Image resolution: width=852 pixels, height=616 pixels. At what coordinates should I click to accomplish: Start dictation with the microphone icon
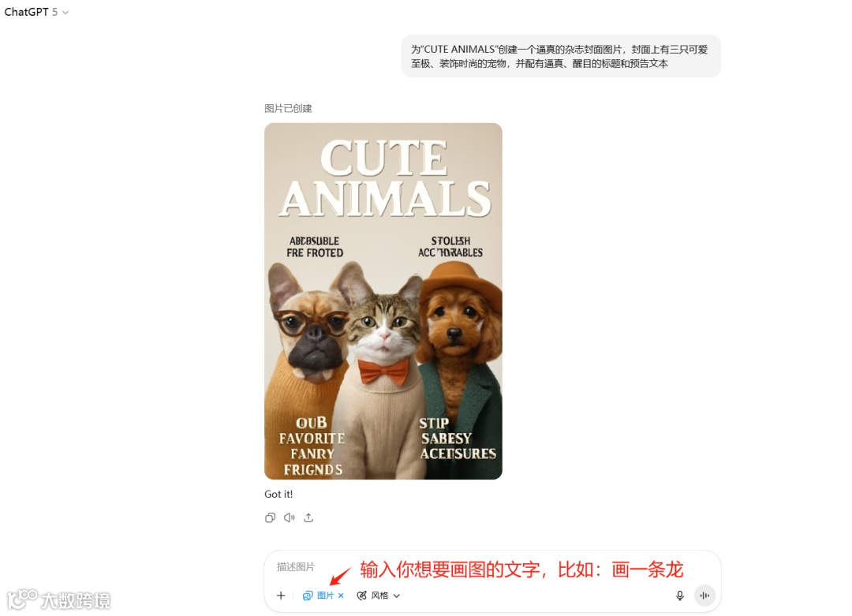(x=680, y=595)
